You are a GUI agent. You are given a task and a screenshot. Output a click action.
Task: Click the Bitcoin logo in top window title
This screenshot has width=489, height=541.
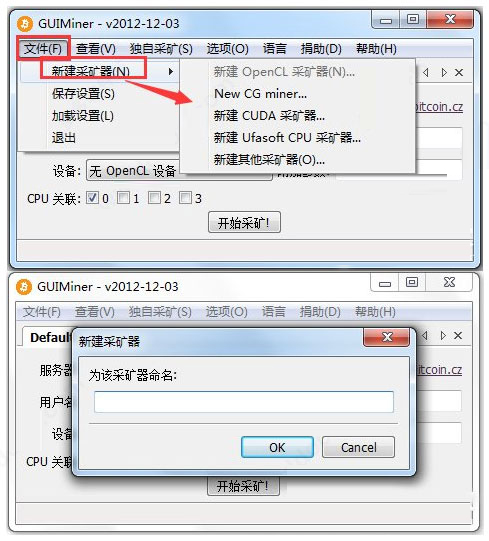tap(25, 24)
